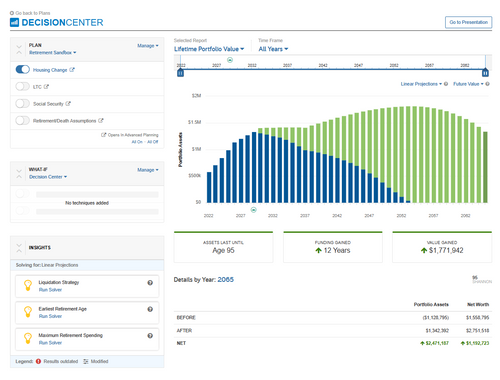Image resolution: width=500 pixels, height=380 pixels.
Task: Click the timeline slider track near 2042
Action: [x=323, y=69]
